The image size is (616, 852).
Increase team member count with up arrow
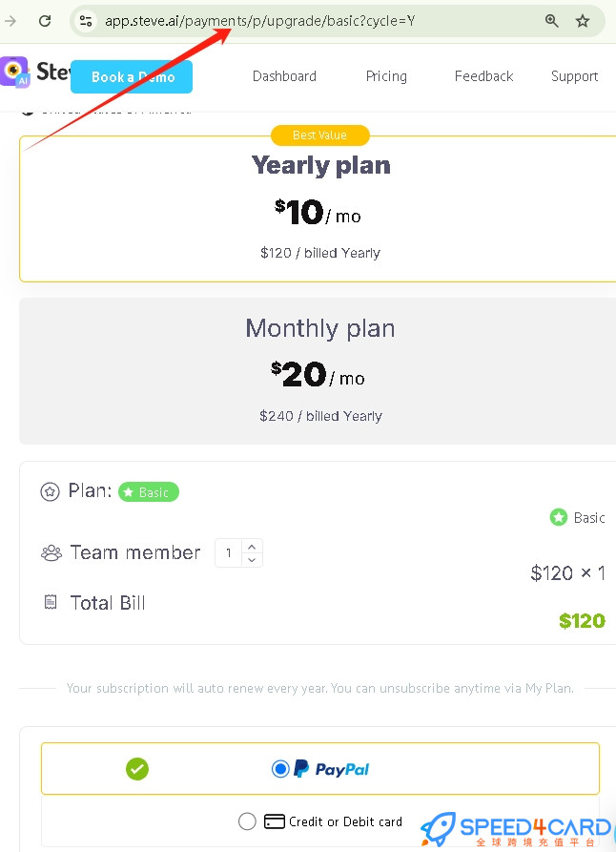[252, 547]
